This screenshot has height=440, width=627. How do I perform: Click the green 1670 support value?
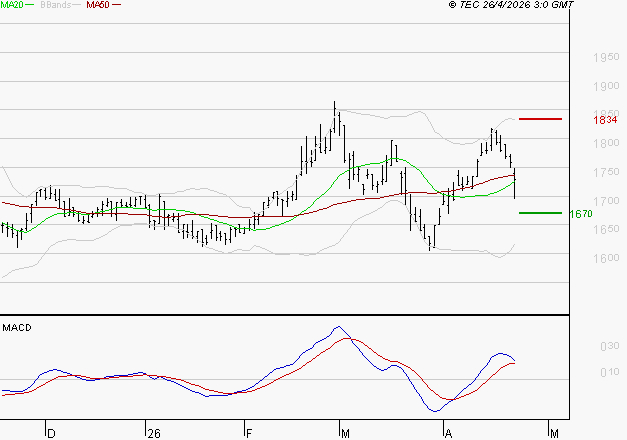pyautogui.click(x=581, y=214)
